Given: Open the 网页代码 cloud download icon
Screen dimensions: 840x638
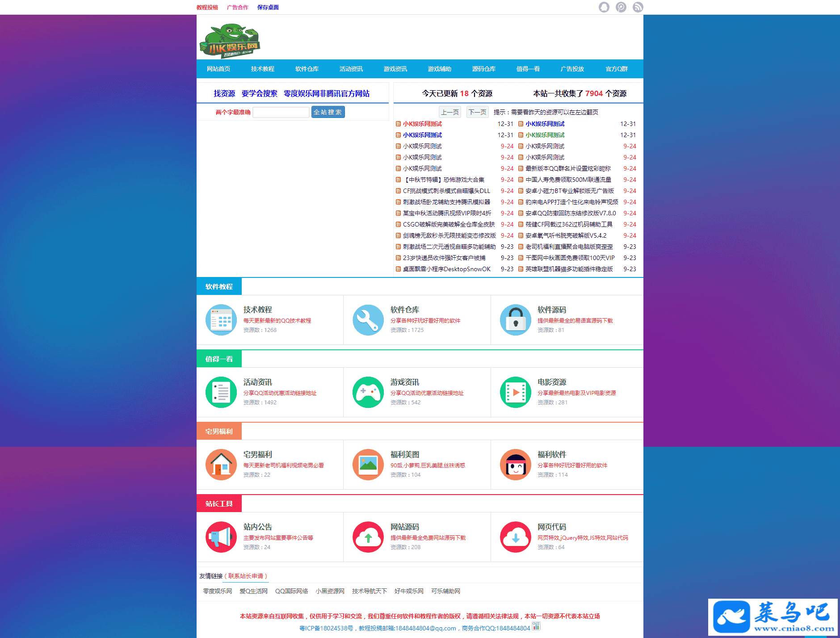Looking at the screenshot, I should [x=516, y=537].
